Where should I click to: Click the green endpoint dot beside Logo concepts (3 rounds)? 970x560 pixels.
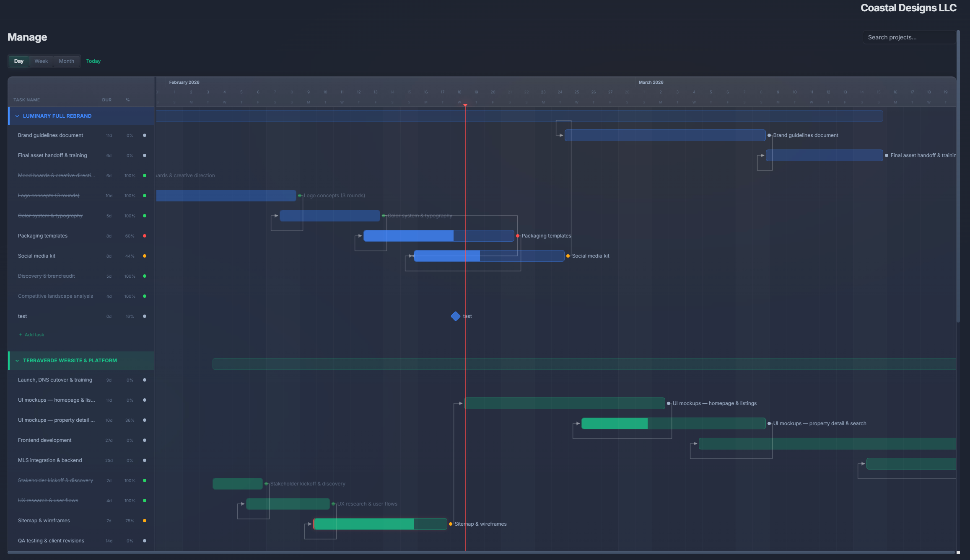[300, 195]
